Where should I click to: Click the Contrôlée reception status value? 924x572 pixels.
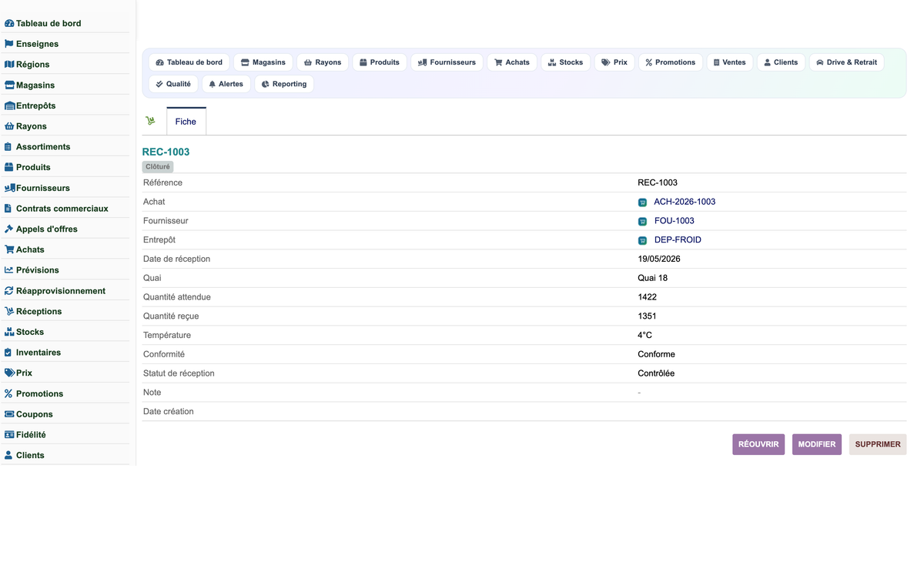[656, 373]
